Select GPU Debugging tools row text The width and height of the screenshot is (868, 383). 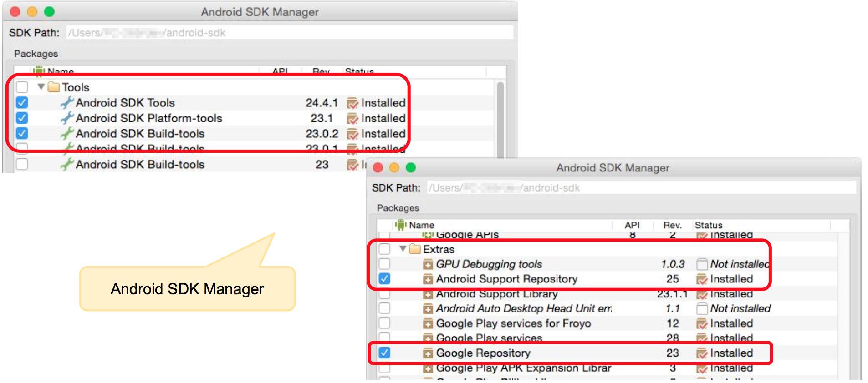(x=489, y=264)
